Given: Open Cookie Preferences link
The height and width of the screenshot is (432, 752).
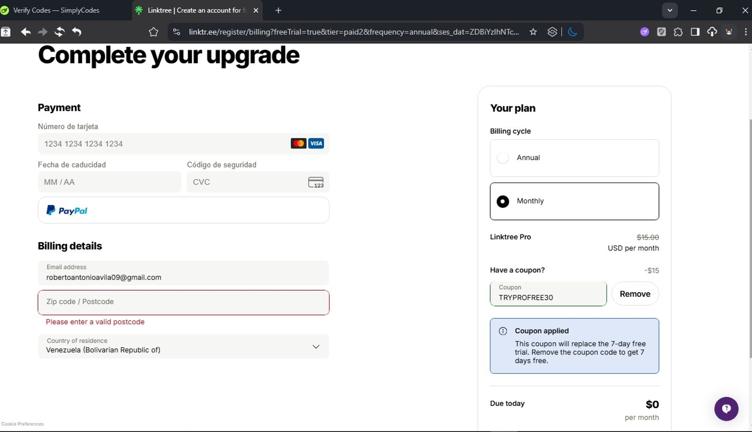Looking at the screenshot, I should [x=23, y=424].
